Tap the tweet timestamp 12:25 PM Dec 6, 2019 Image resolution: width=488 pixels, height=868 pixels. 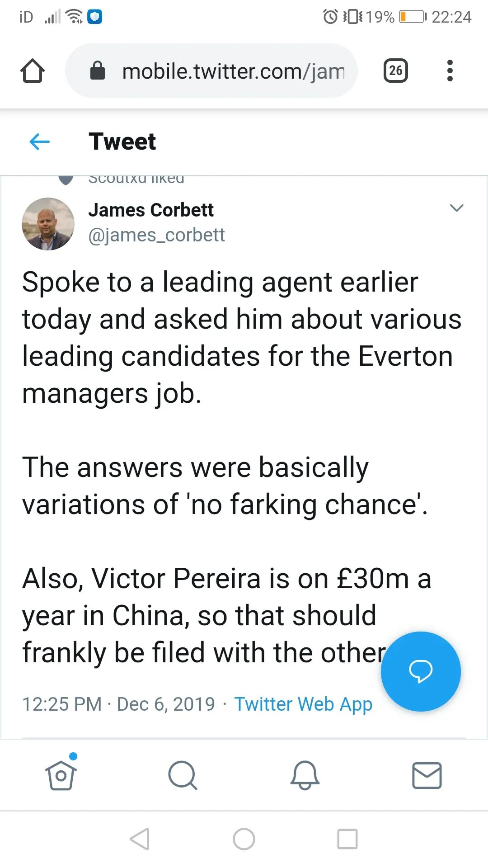[118, 704]
